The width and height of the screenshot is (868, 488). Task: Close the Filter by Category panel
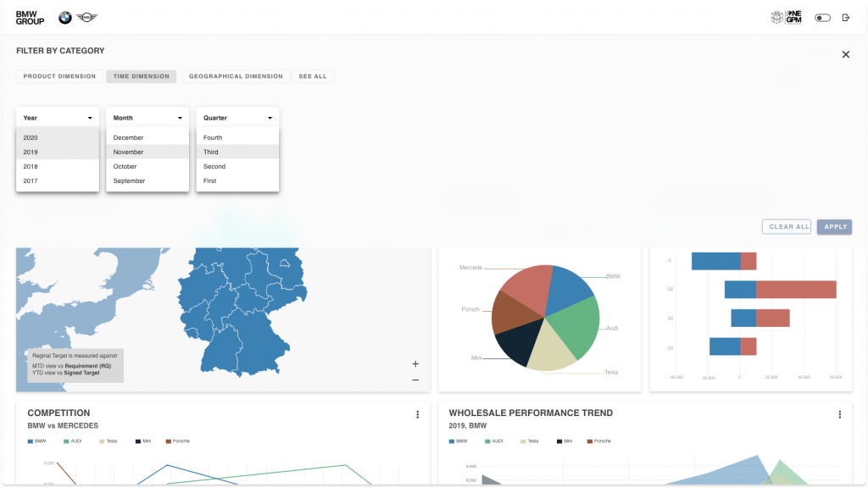[846, 54]
